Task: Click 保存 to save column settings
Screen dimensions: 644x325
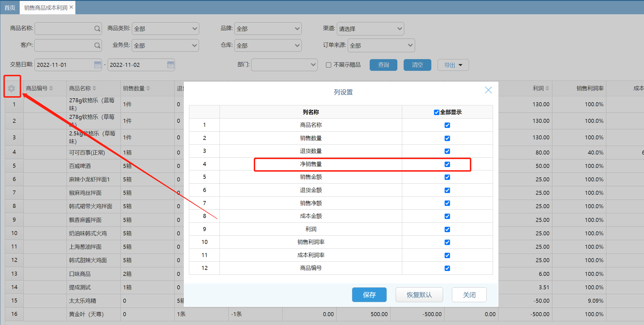Action: coord(369,295)
